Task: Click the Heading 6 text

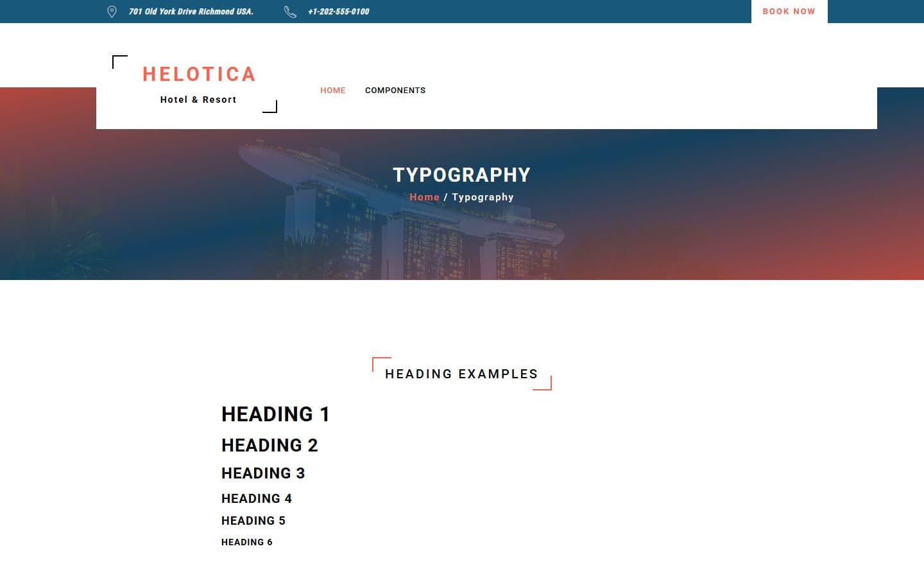Action: tap(247, 542)
